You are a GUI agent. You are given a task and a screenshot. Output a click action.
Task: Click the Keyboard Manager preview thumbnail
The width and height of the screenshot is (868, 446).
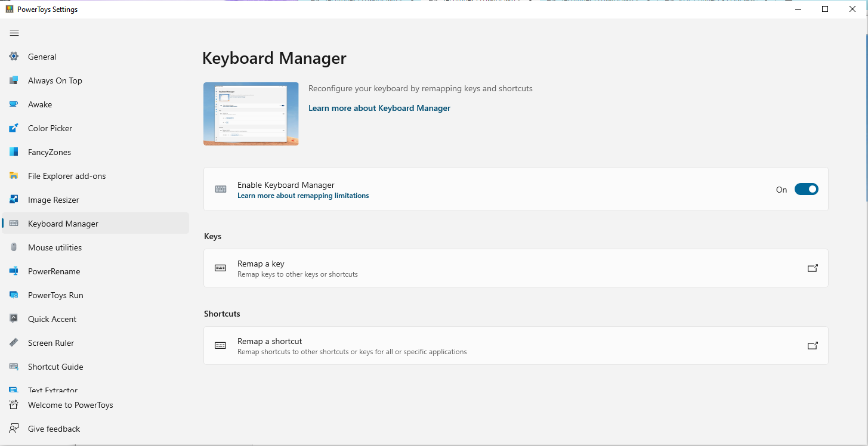(251, 114)
